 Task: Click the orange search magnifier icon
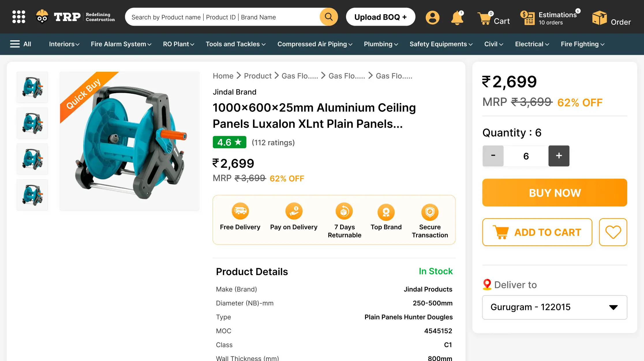click(329, 17)
